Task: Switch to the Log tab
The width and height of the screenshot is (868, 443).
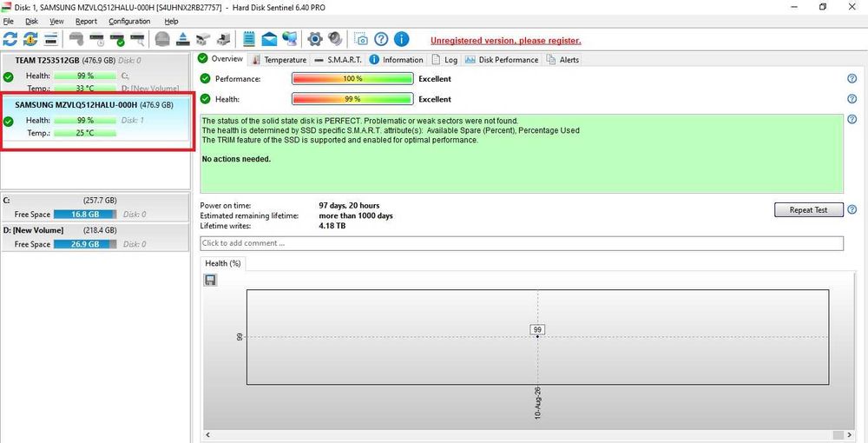Action: tap(445, 60)
